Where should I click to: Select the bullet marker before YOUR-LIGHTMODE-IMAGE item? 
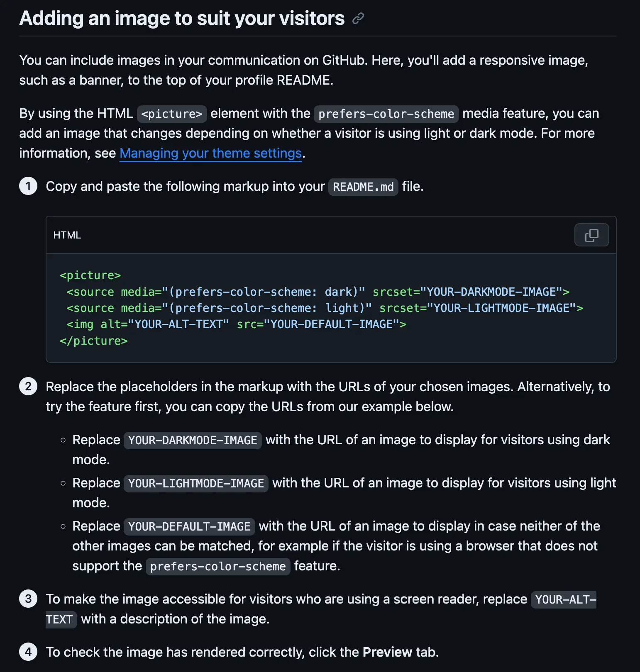pyautogui.click(x=63, y=482)
